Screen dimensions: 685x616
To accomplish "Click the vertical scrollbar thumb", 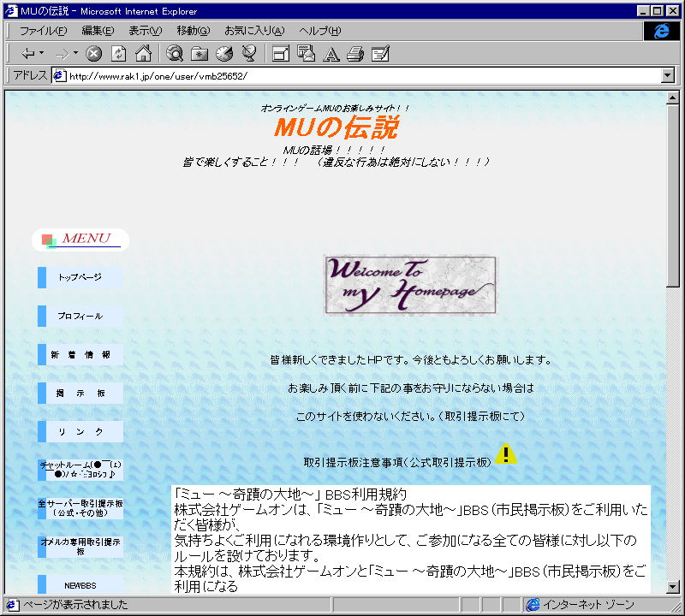I will click(673, 196).
